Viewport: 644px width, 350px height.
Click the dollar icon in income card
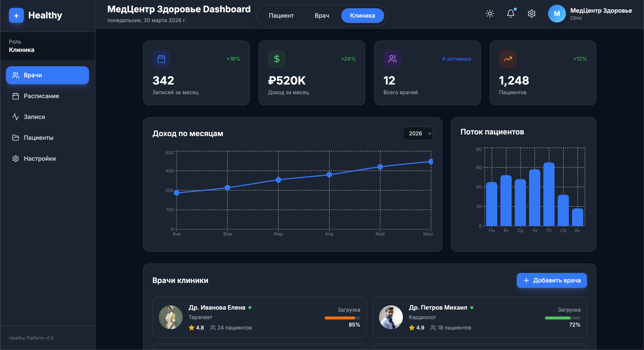[x=277, y=59]
